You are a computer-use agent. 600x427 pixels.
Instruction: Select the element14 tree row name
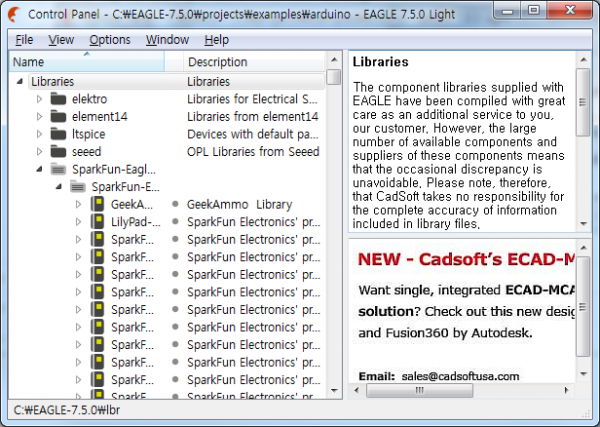(99, 117)
